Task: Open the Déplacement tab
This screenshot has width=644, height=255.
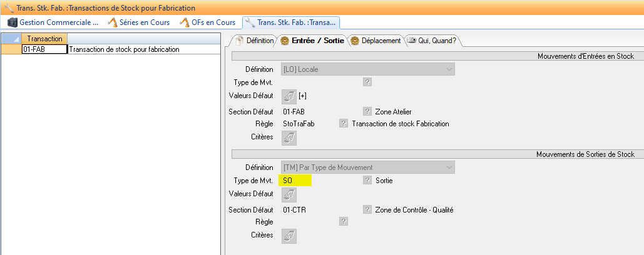Action: coord(376,41)
